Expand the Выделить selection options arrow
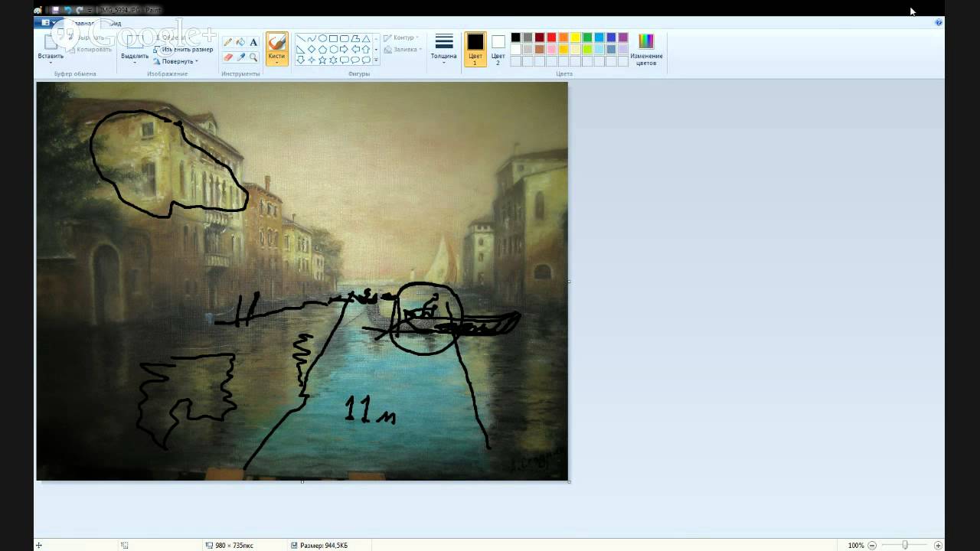Screen dimensions: 980x551 pyautogui.click(x=135, y=62)
